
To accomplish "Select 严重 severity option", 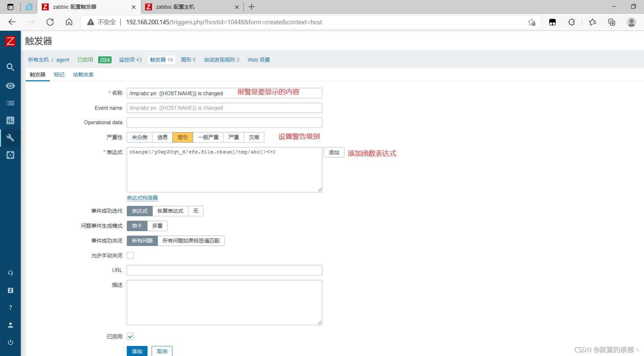I will click(234, 137).
